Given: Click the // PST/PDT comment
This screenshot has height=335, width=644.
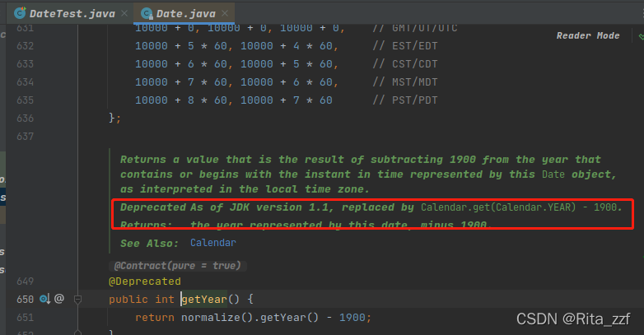Looking at the screenshot, I should 405,100.
